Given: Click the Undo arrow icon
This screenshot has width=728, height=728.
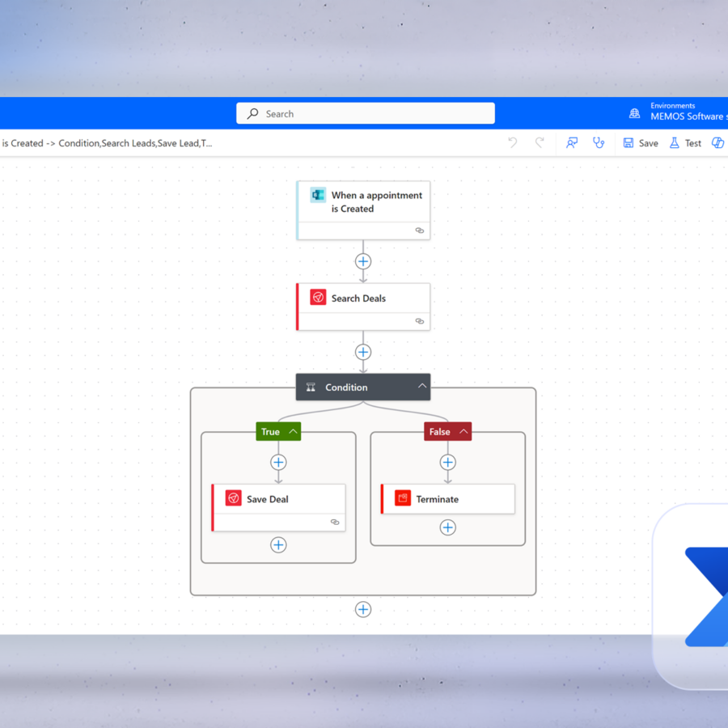Looking at the screenshot, I should 513,142.
